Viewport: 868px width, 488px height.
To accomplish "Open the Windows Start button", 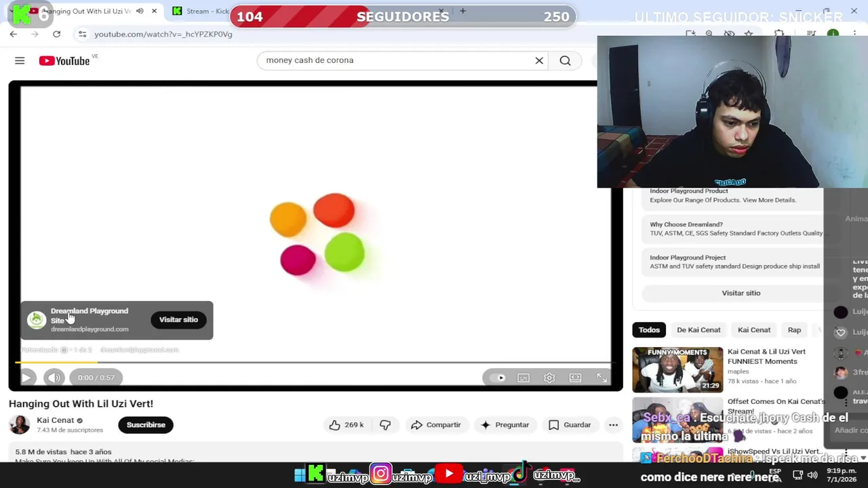I will pyautogui.click(x=299, y=475).
